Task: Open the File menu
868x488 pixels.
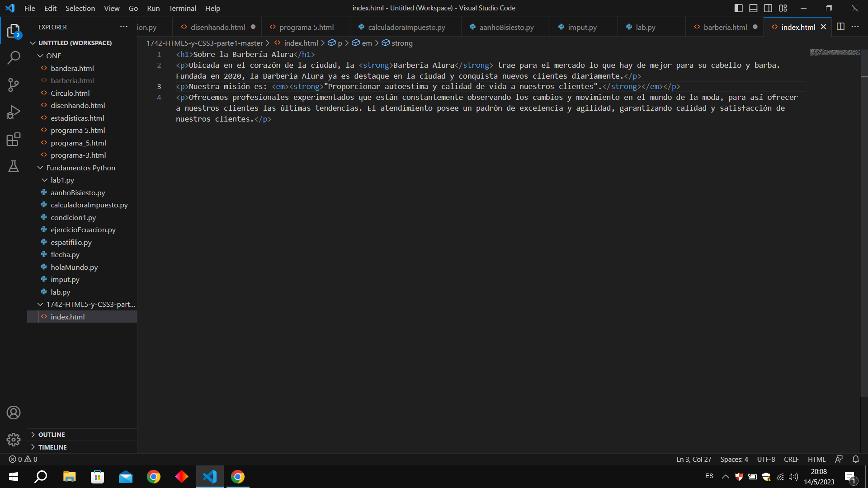Action: coord(30,8)
